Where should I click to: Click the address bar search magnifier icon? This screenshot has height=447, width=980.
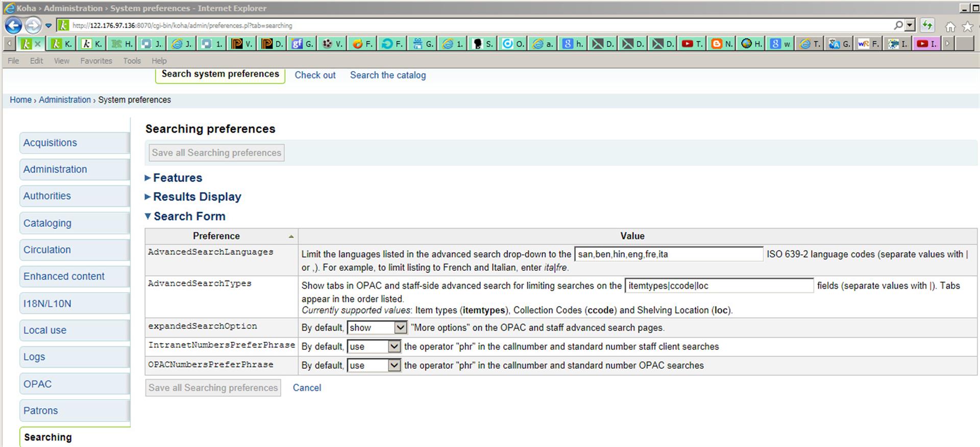898,25
